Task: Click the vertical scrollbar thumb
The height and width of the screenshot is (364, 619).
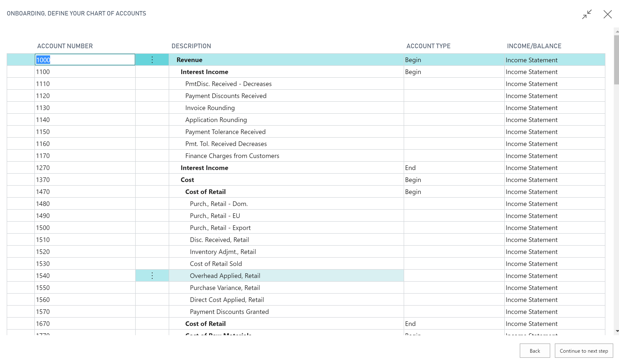Action: click(616, 60)
